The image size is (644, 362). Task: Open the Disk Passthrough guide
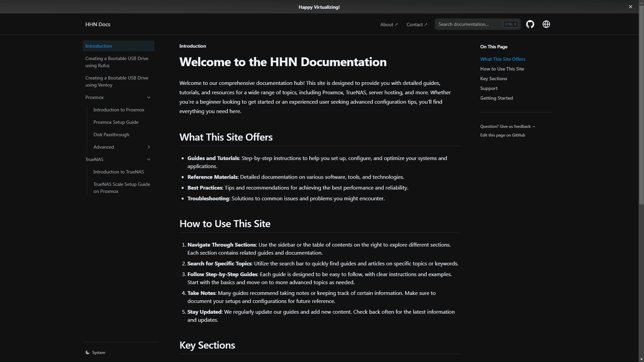pyautogui.click(x=111, y=134)
